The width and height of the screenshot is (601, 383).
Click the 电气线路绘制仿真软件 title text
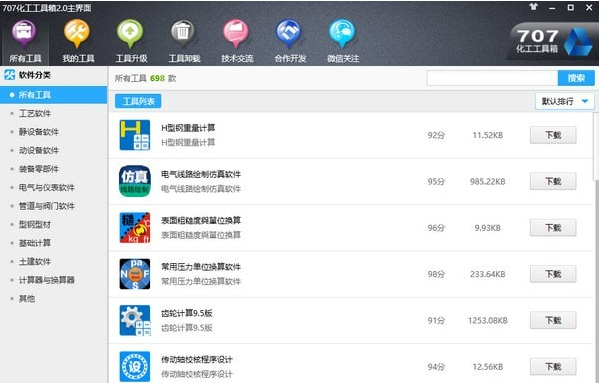pyautogui.click(x=201, y=174)
